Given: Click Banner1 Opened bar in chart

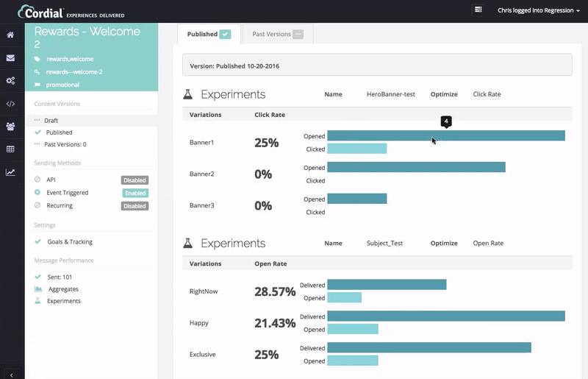Looking at the screenshot, I should (x=445, y=135).
